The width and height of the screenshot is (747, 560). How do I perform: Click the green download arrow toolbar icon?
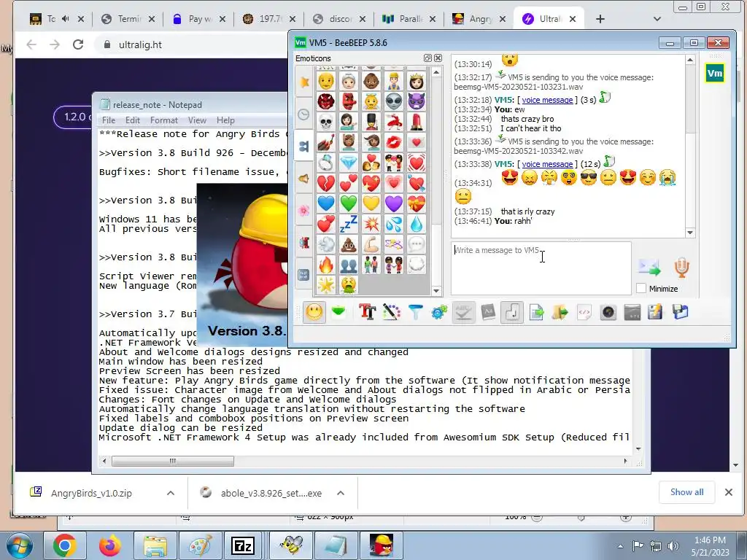coord(338,312)
